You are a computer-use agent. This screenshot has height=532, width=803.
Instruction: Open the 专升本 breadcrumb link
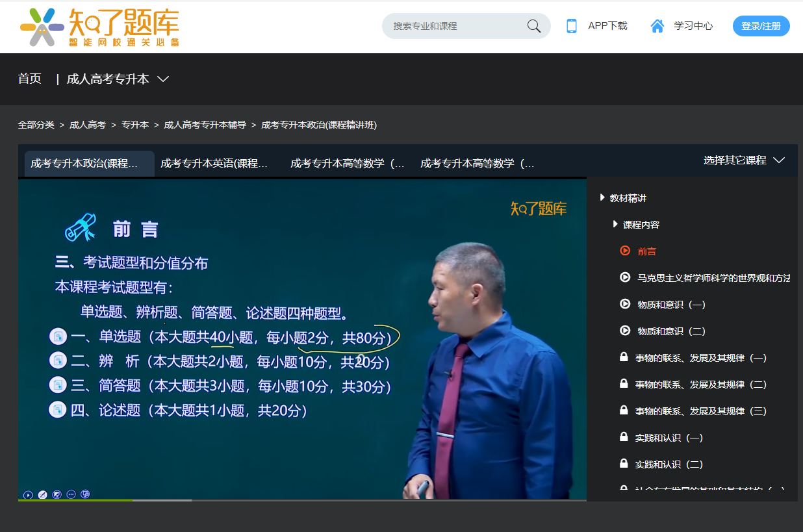[x=135, y=125]
